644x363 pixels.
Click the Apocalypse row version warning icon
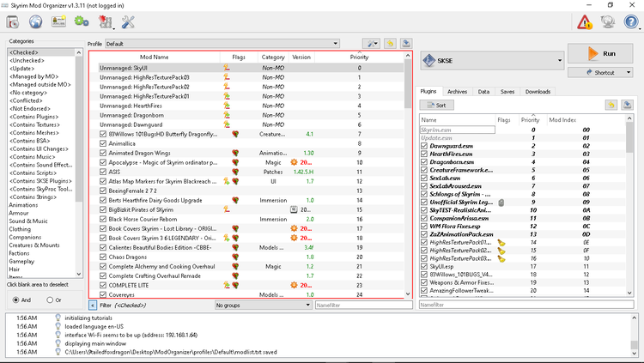[x=294, y=162]
